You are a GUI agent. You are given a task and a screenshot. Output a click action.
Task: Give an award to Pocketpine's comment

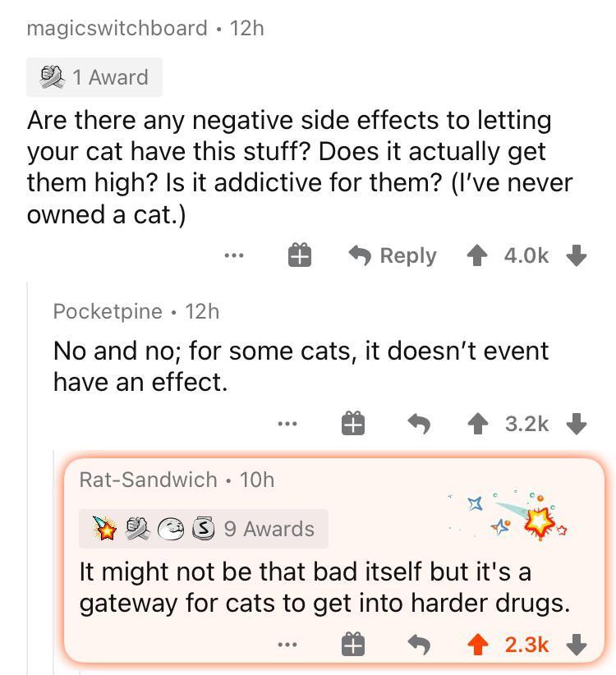click(352, 424)
